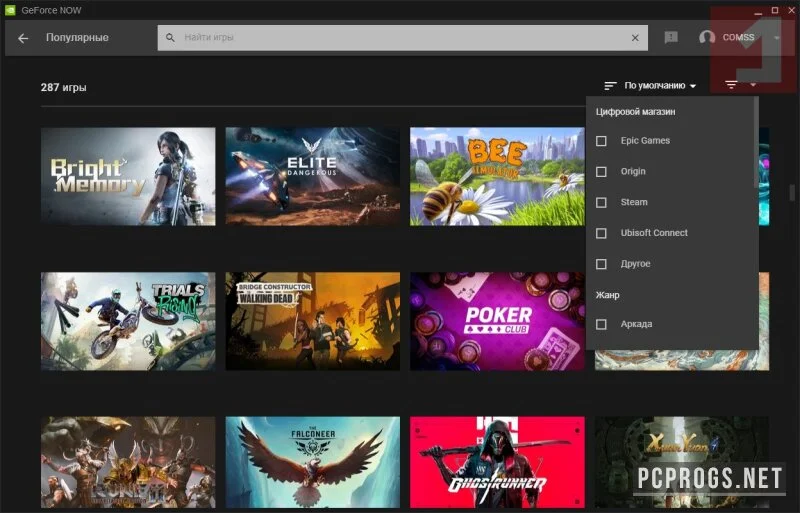Click the NVIDIA logo in title bar
Screen dimensions: 800x513
click(x=10, y=10)
